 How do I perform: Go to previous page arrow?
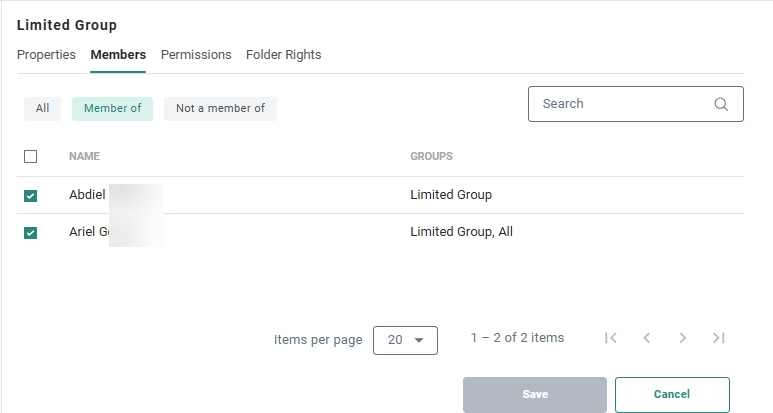click(647, 338)
